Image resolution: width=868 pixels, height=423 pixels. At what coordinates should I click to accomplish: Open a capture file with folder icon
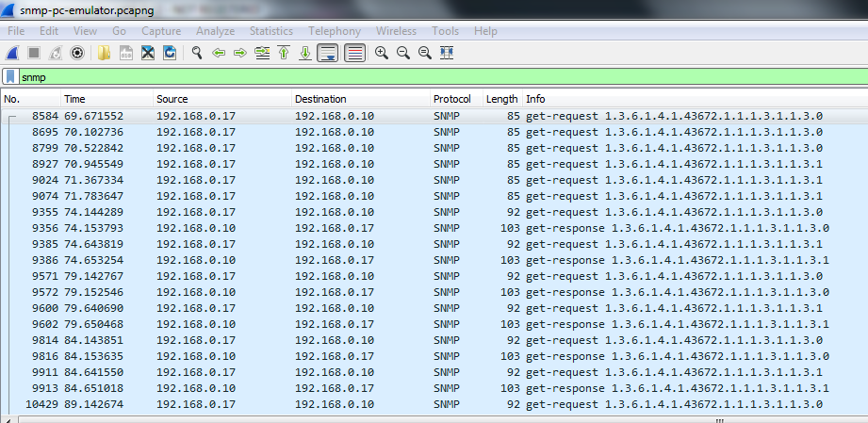(104, 53)
